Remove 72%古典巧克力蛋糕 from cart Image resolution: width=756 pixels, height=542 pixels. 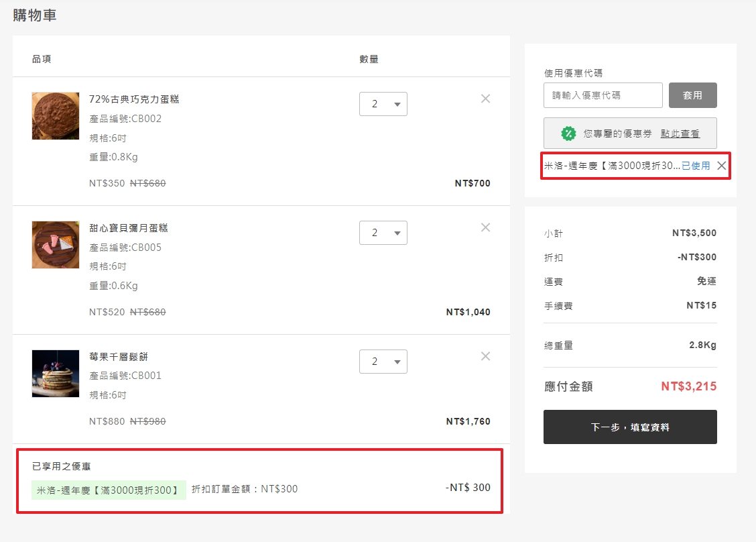pos(485,99)
